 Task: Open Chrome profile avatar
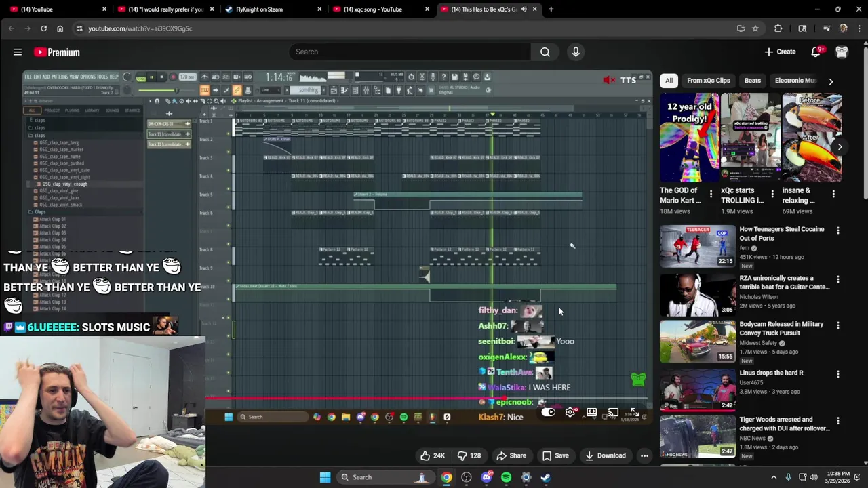(x=843, y=28)
